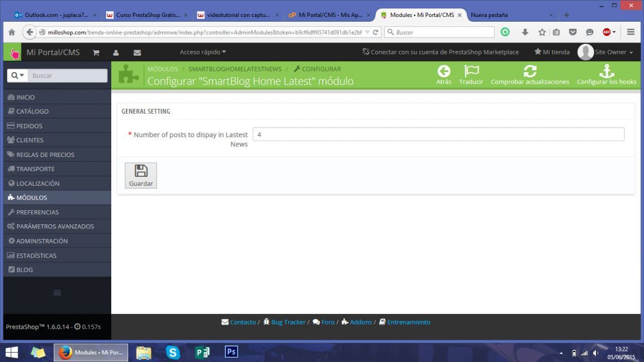The image size is (644, 362).
Task: Open LOCALIZACIÓN in sidebar
Action: click(x=57, y=183)
